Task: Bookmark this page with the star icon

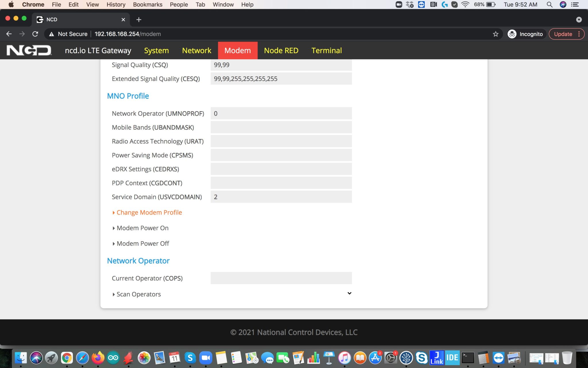Action: [x=495, y=34]
